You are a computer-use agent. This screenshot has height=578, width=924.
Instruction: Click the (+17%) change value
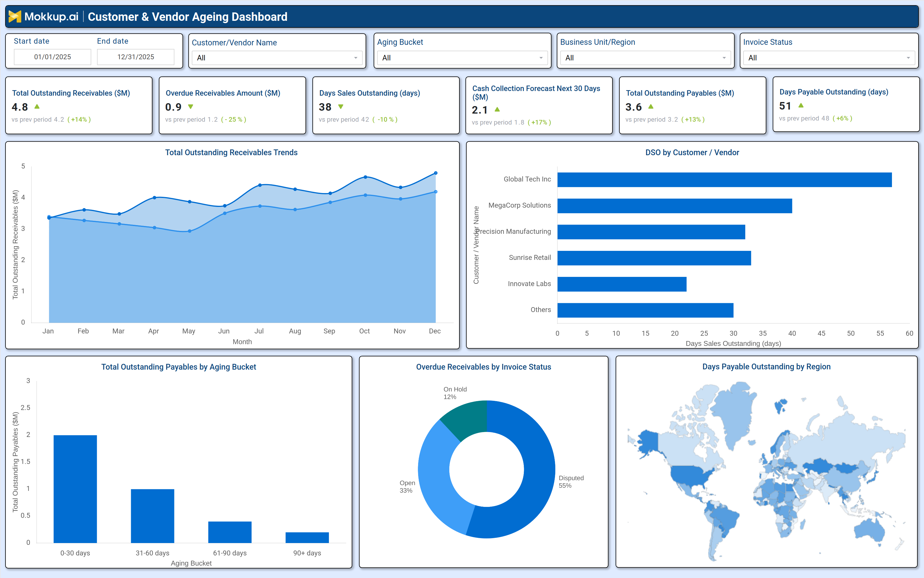pos(539,122)
